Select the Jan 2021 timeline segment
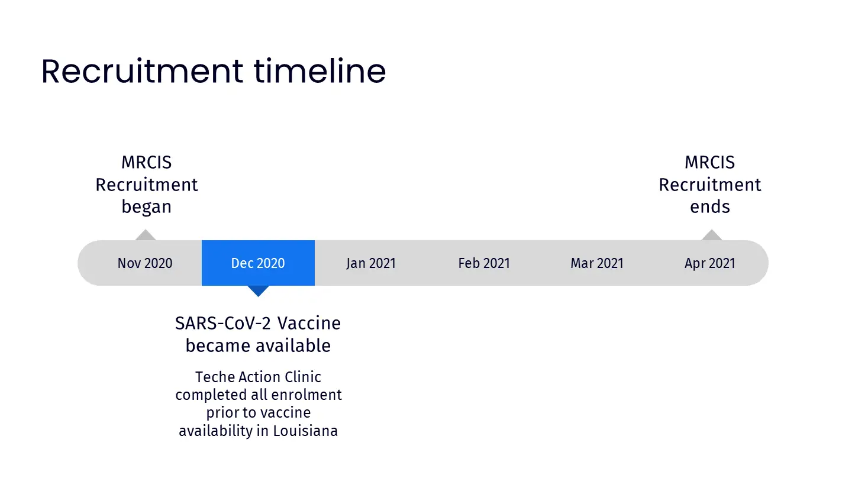868x491 pixels. point(371,263)
